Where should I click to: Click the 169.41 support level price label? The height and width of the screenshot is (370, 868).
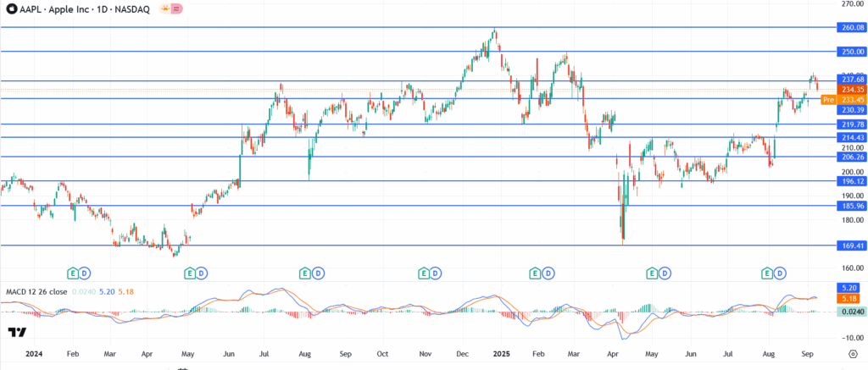tap(851, 246)
